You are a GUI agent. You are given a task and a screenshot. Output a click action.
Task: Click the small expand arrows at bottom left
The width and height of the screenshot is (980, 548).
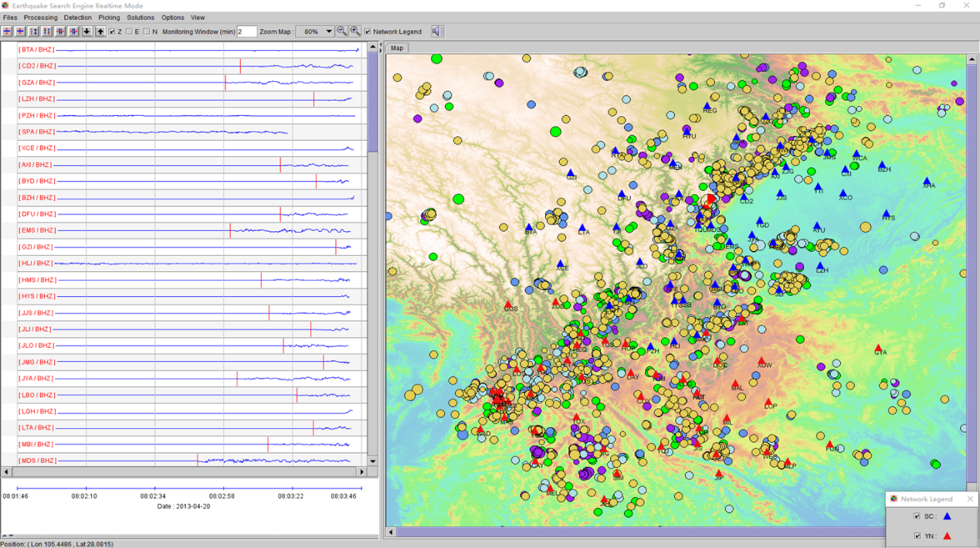(7, 535)
